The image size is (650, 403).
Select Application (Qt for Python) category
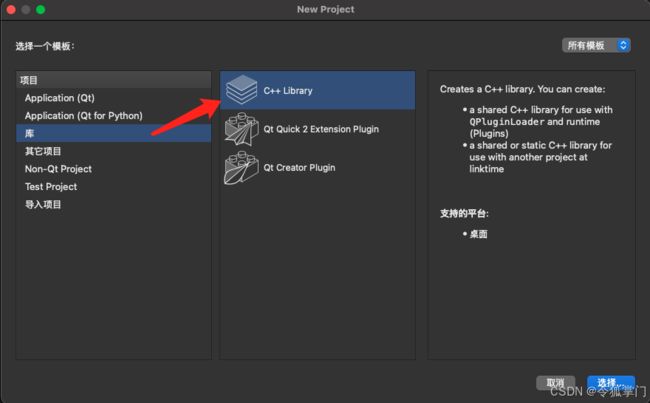pos(114,116)
